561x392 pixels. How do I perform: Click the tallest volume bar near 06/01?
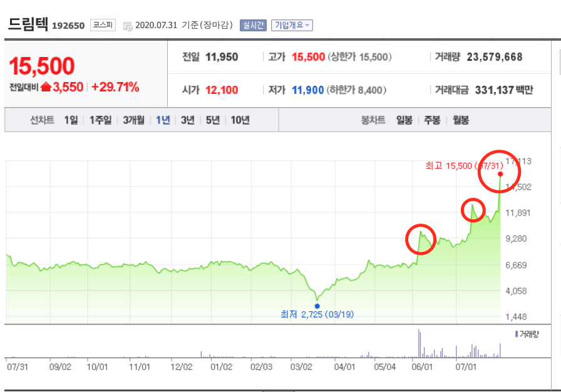pos(419,343)
